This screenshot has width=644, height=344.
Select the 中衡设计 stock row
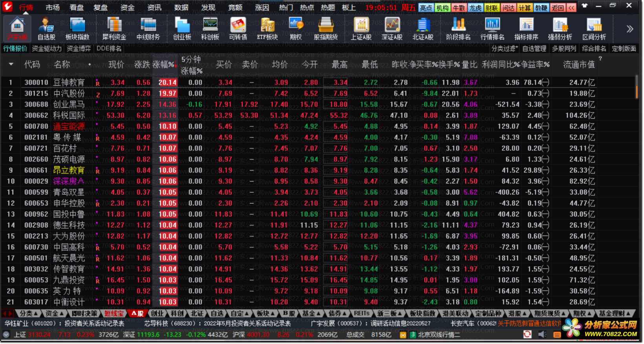click(298, 302)
